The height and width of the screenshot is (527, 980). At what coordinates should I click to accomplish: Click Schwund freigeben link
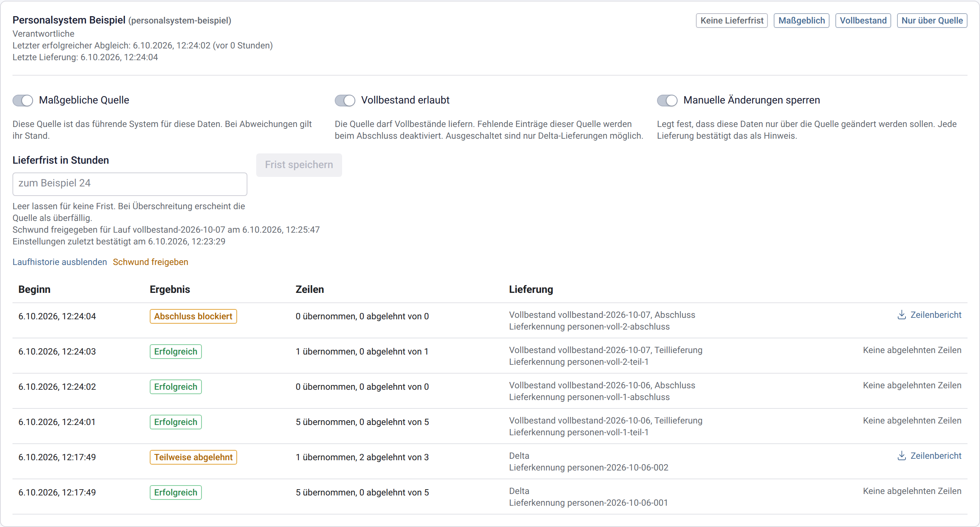click(150, 262)
